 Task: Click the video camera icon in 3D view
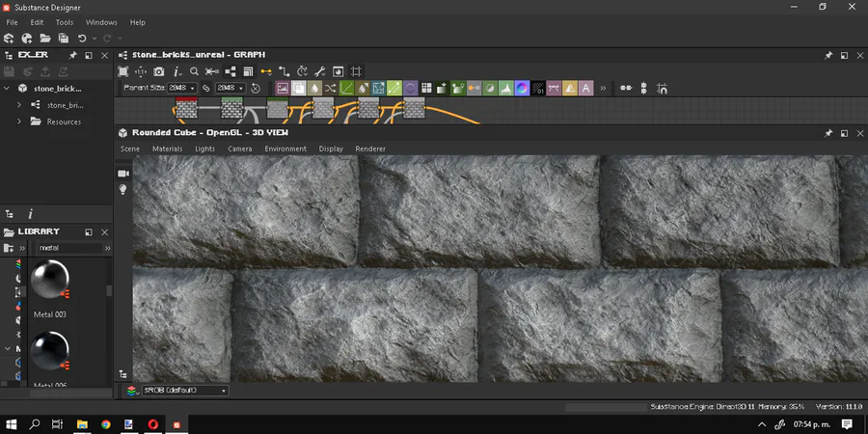pyautogui.click(x=123, y=173)
